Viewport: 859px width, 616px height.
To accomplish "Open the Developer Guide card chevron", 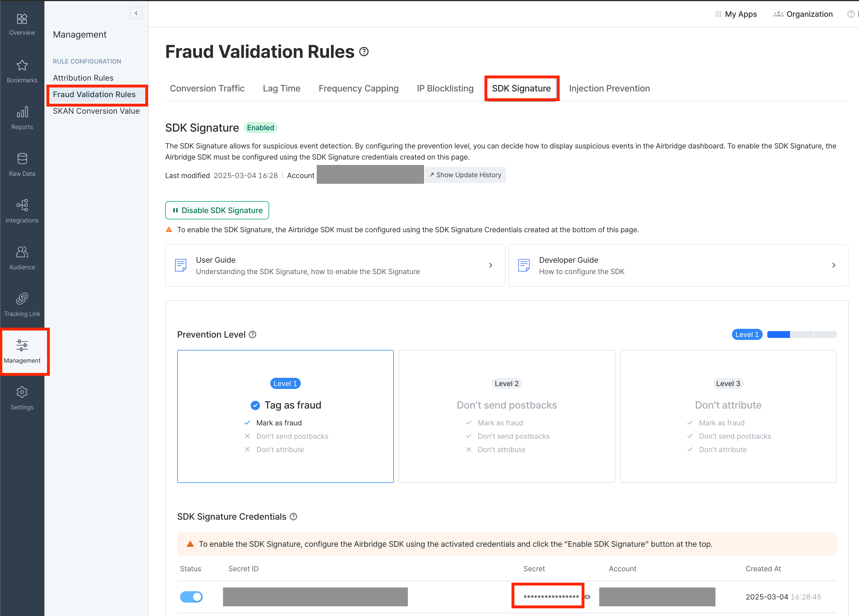I will (x=834, y=265).
